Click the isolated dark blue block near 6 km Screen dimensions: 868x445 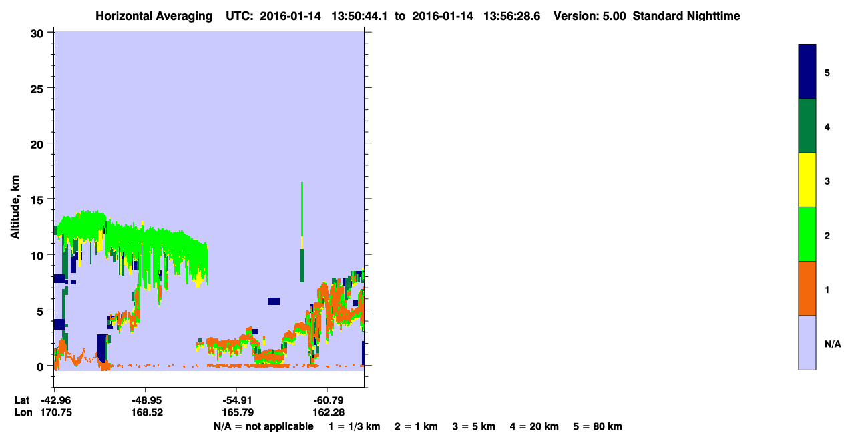274,301
